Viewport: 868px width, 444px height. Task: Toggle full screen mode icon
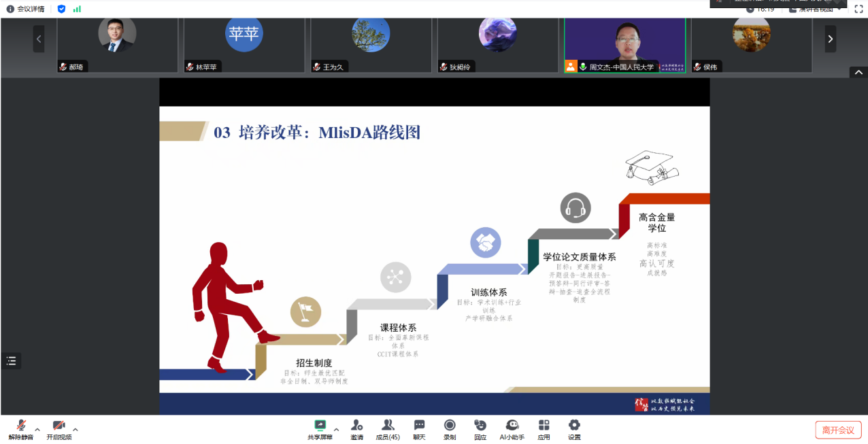coord(858,9)
